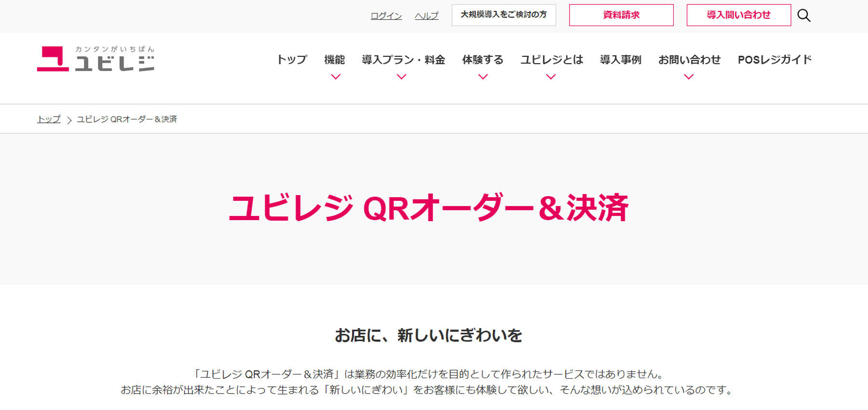Open 導入事例 navigation item

click(621, 60)
